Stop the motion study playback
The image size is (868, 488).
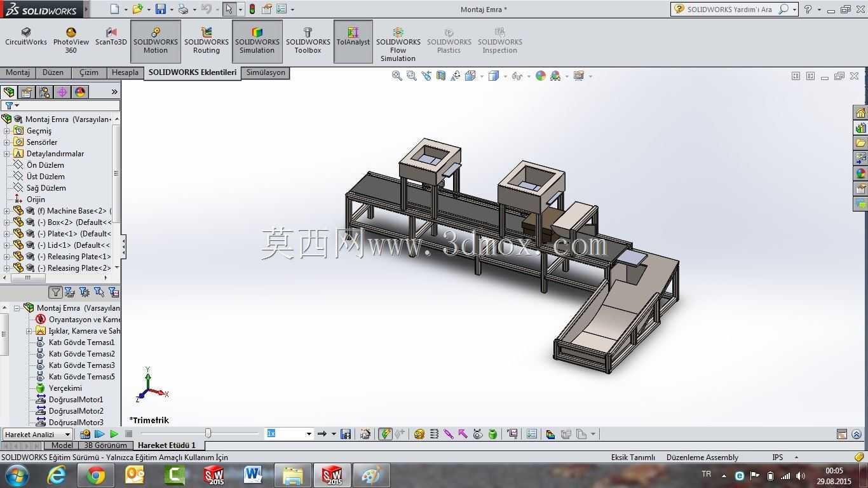pyautogui.click(x=129, y=434)
